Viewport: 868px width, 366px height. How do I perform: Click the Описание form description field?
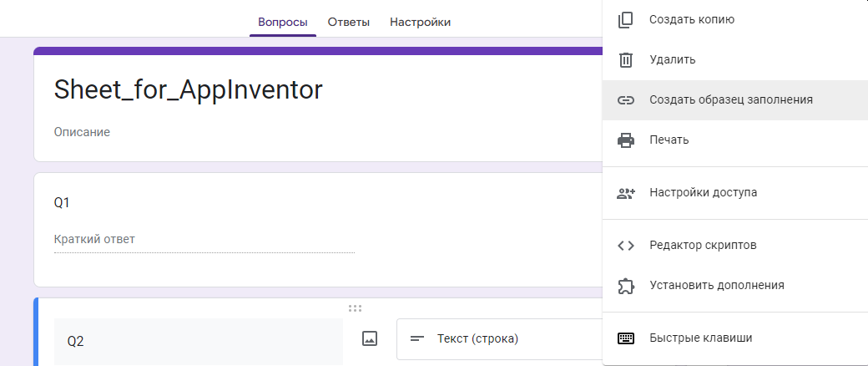82,132
